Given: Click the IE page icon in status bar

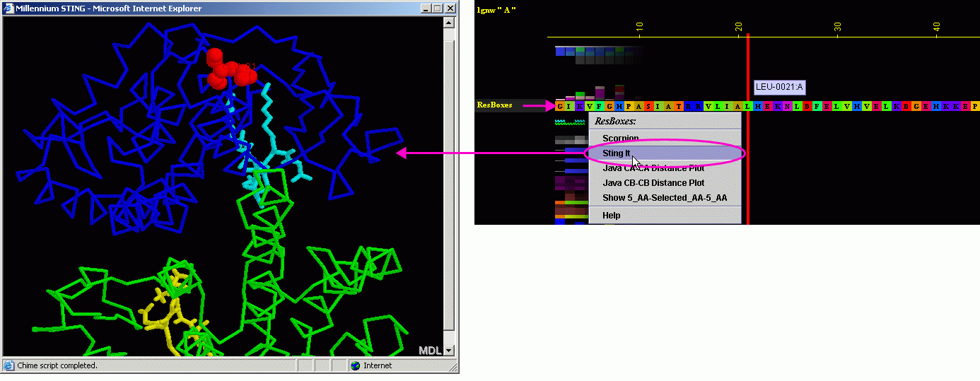Looking at the screenshot, I should [x=8, y=365].
